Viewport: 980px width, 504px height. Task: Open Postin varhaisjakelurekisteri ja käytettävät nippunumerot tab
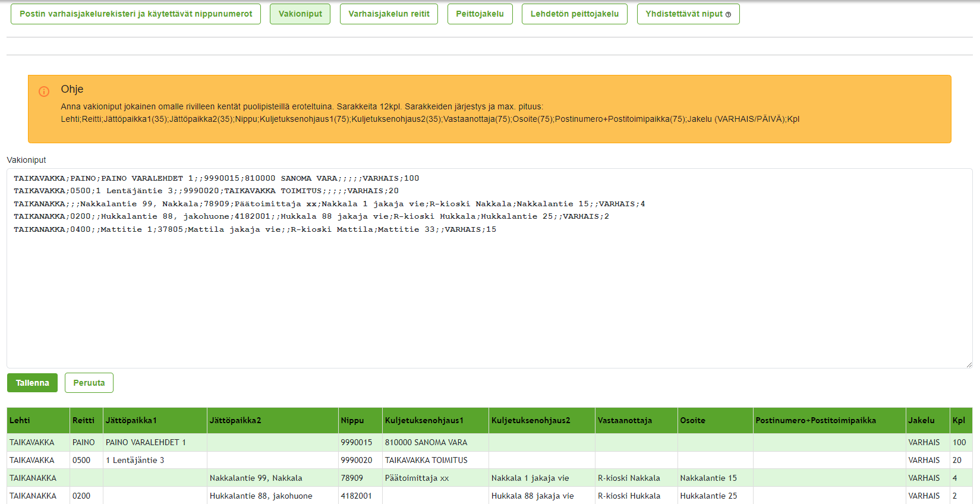[136, 14]
